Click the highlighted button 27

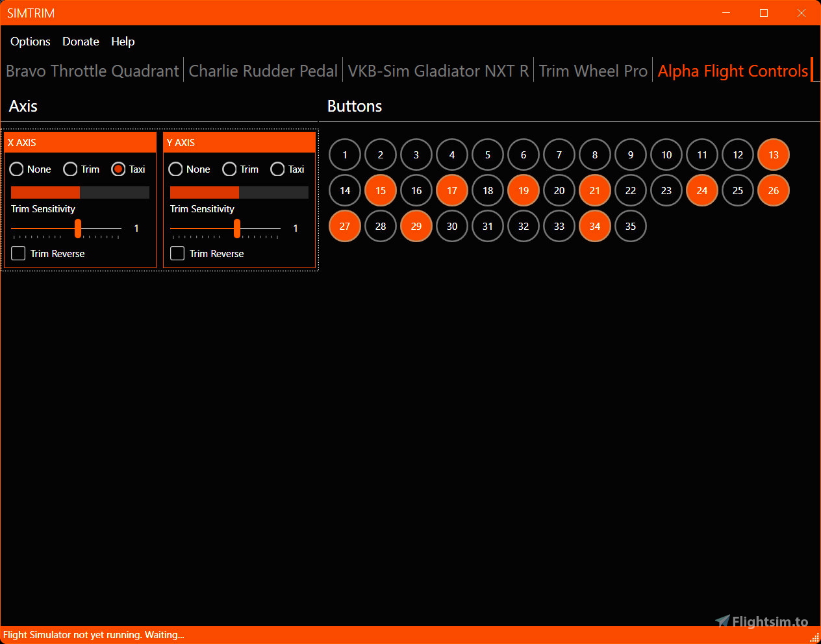pyautogui.click(x=344, y=226)
